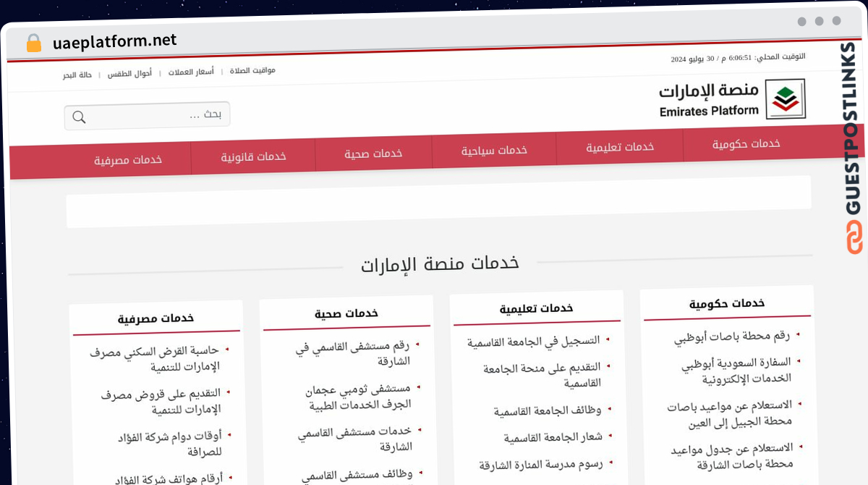Open خدمات تعليمية in the red menu
This screenshot has width=868, height=485.
[x=620, y=147]
